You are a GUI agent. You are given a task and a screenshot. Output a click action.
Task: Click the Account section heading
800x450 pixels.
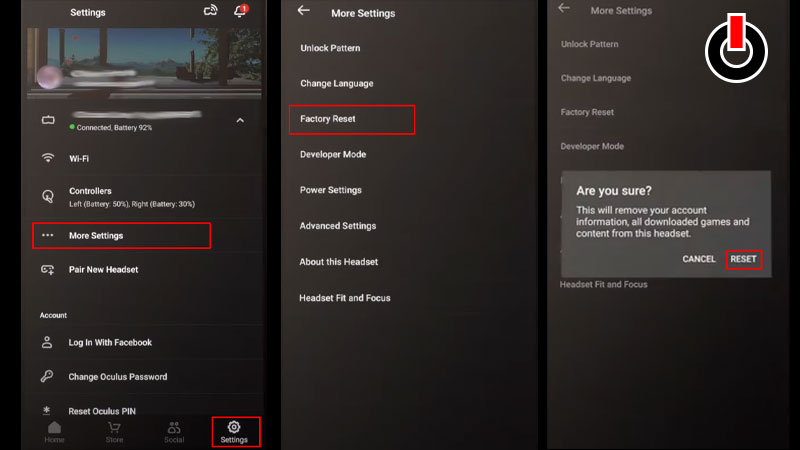pos(54,315)
